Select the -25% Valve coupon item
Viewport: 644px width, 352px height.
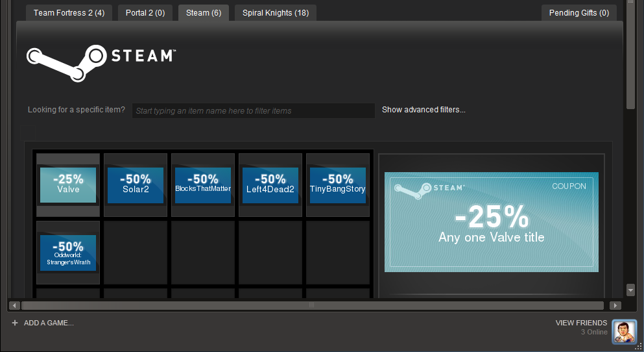point(68,185)
